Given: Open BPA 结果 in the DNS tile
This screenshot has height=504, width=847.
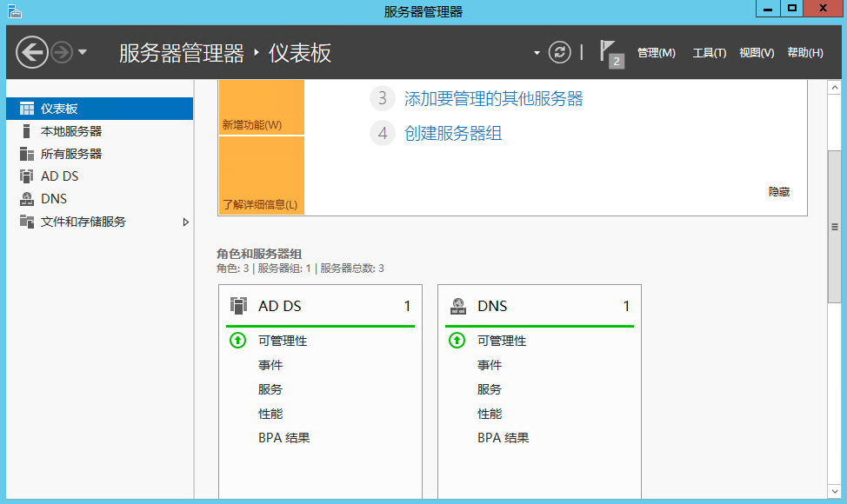Looking at the screenshot, I should 504,438.
